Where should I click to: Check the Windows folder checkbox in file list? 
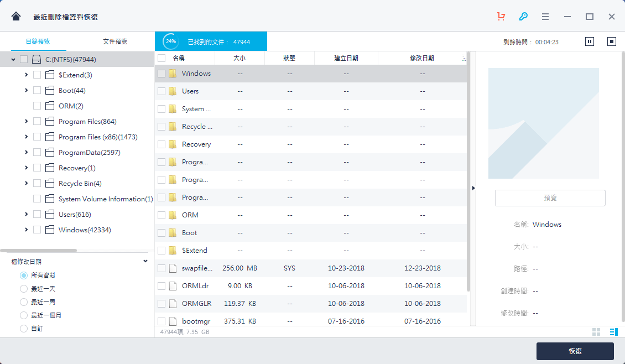click(162, 74)
